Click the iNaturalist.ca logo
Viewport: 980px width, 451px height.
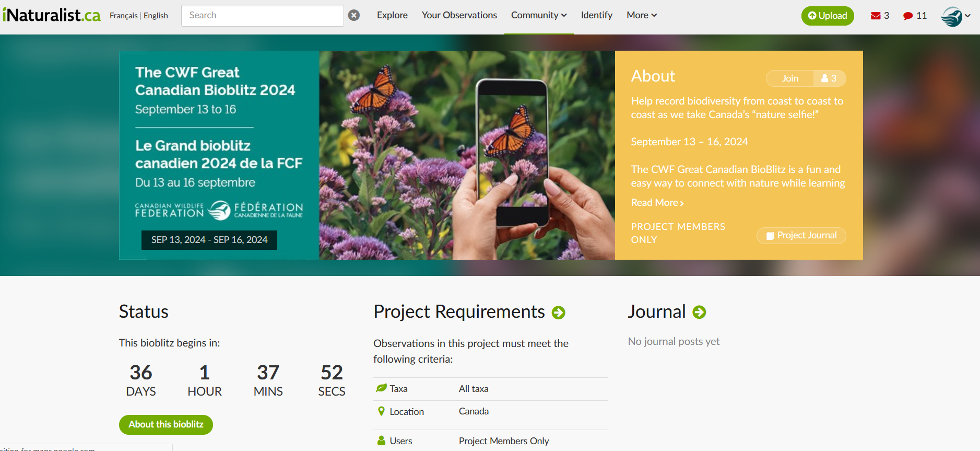[51, 15]
